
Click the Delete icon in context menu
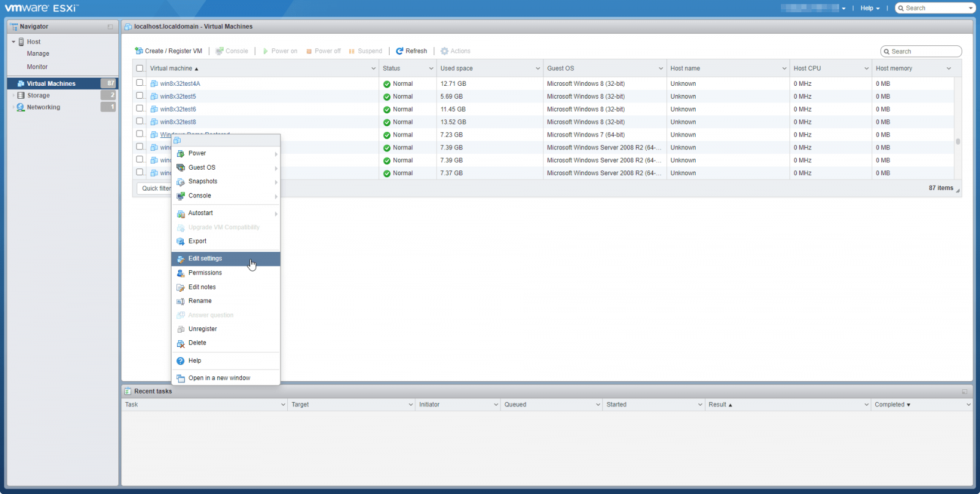tap(181, 343)
